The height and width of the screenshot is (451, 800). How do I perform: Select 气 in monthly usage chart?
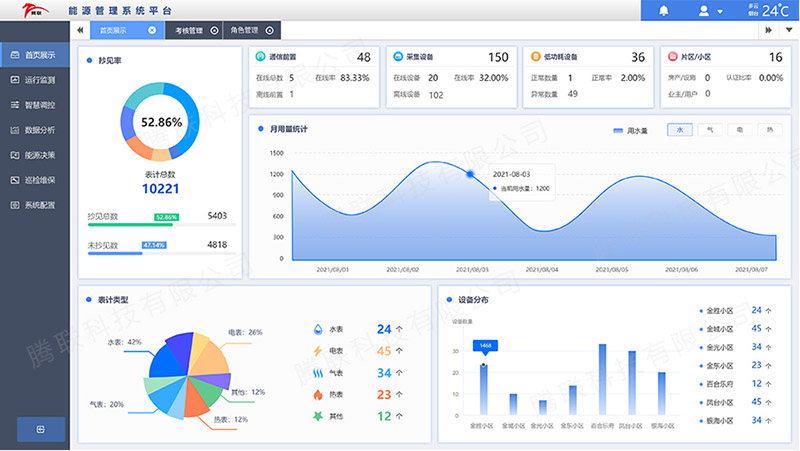pyautogui.click(x=710, y=130)
